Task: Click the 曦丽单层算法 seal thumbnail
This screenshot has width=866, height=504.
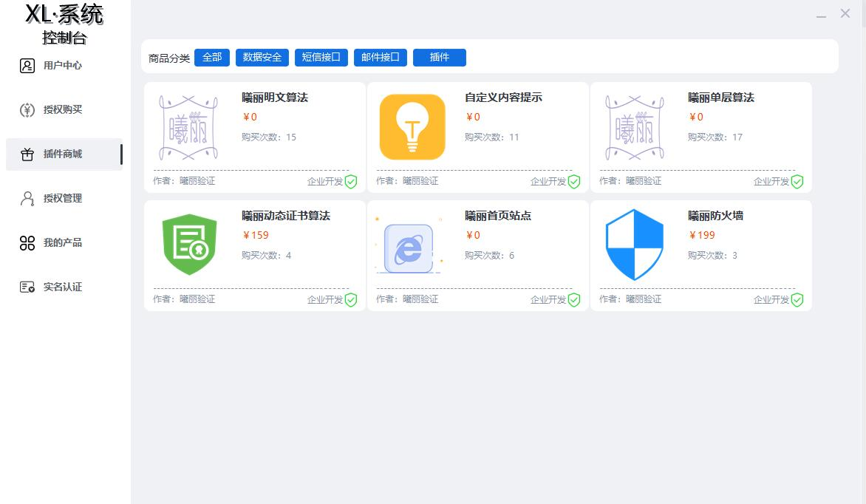Action: 634,127
